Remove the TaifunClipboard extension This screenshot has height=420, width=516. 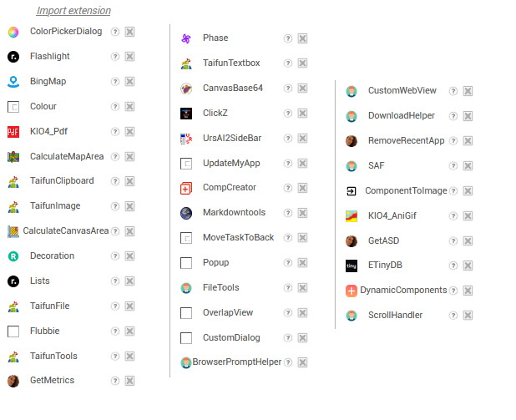click(129, 181)
